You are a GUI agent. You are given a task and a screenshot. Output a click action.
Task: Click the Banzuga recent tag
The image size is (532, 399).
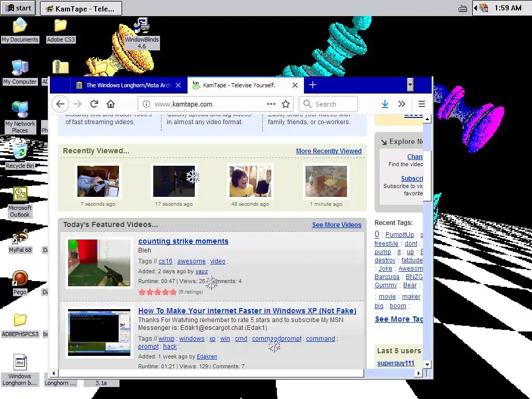[x=387, y=277]
